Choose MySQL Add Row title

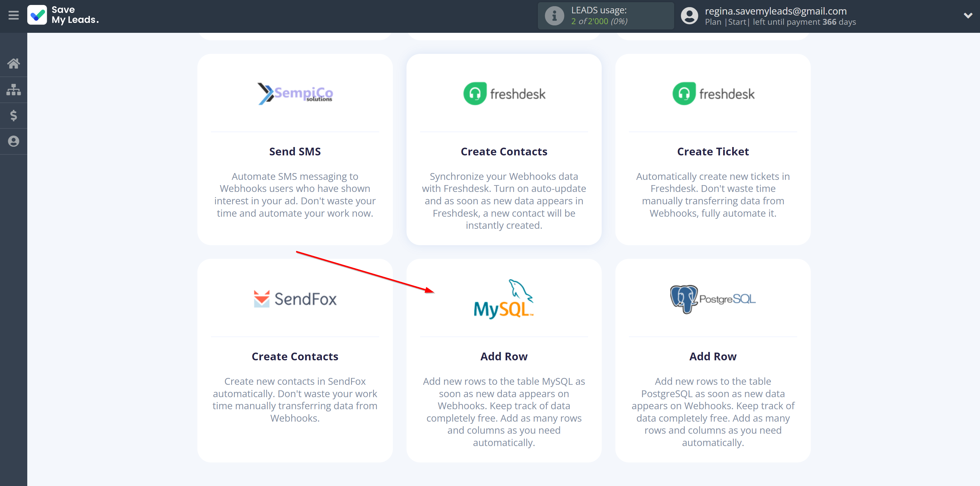[x=504, y=356]
